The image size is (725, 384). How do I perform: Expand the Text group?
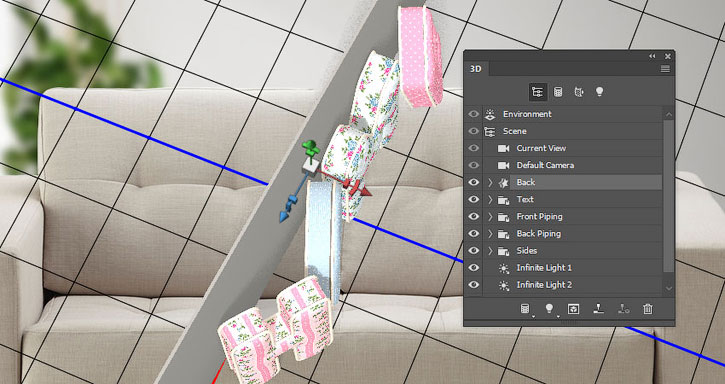click(x=490, y=199)
